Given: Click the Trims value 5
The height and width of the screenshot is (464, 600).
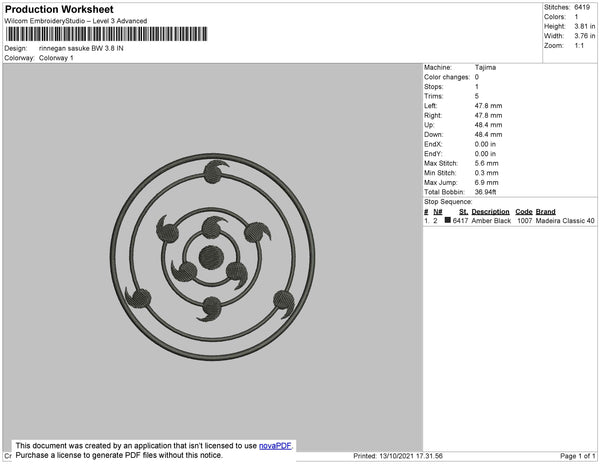Looking at the screenshot, I should (x=477, y=96).
